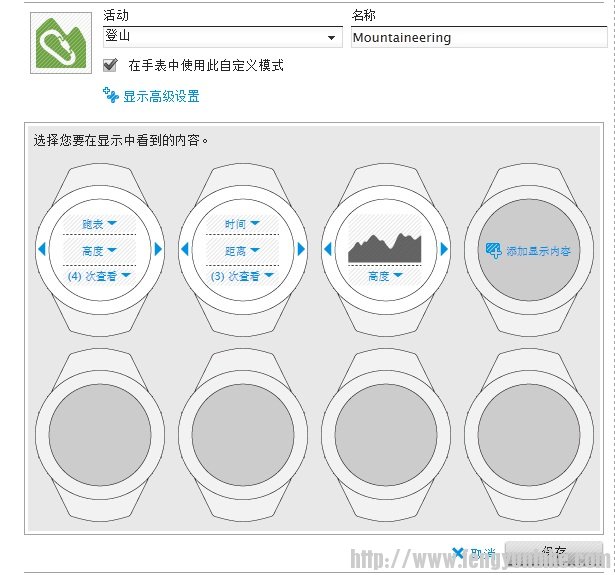Click left arrow on first watch display
The image size is (615, 575).
(42, 249)
